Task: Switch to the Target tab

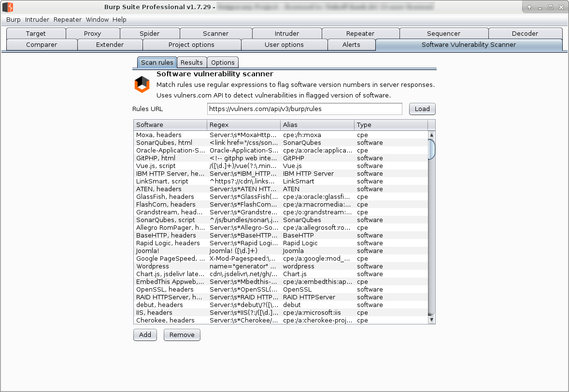Action: (36, 33)
